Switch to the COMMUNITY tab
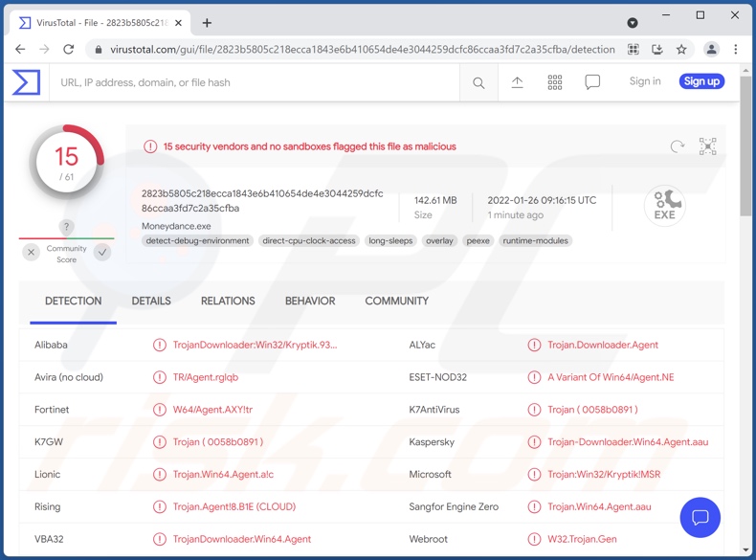This screenshot has width=756, height=560. (x=396, y=301)
